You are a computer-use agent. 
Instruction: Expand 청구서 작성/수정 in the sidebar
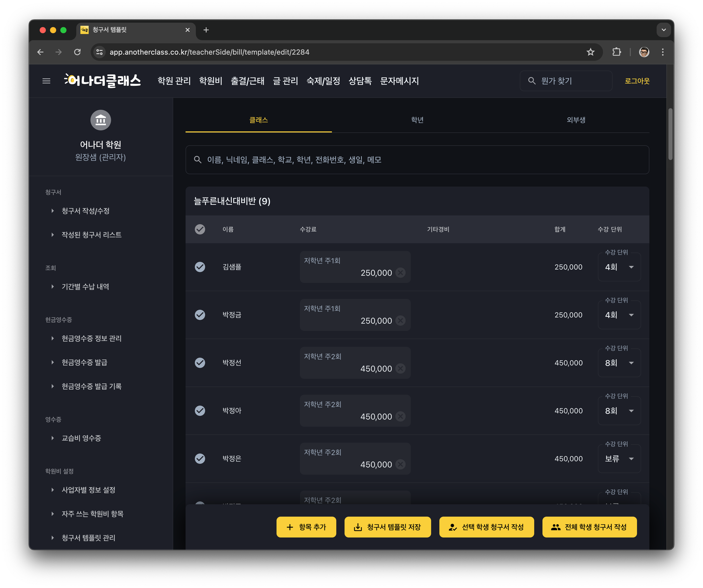click(85, 211)
